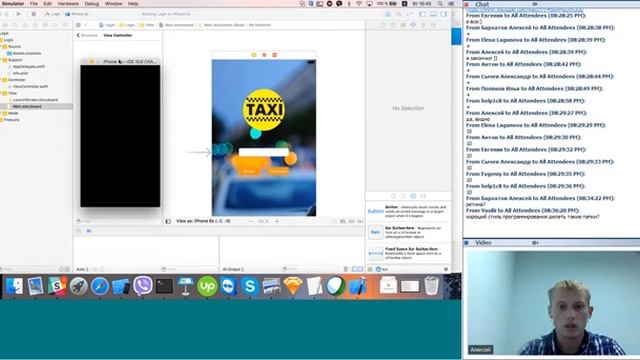The height and width of the screenshot is (360, 640).
Task: Open the File inspector tab
Action: [x=383, y=25]
